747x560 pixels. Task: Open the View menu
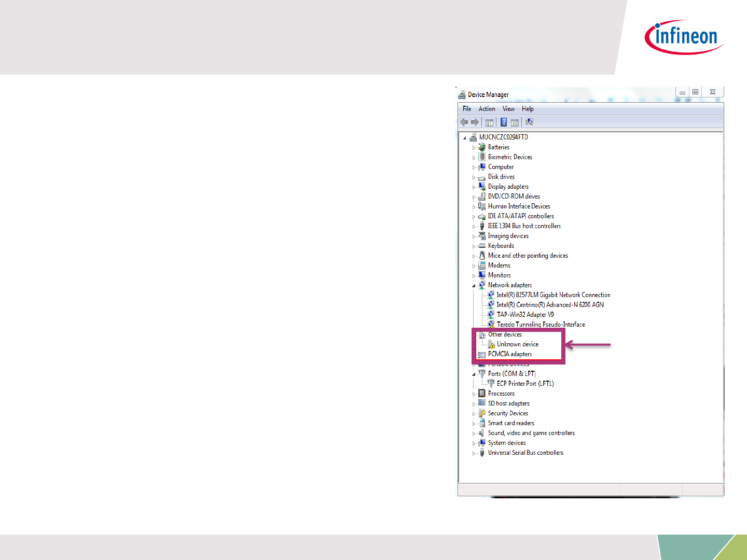point(508,109)
